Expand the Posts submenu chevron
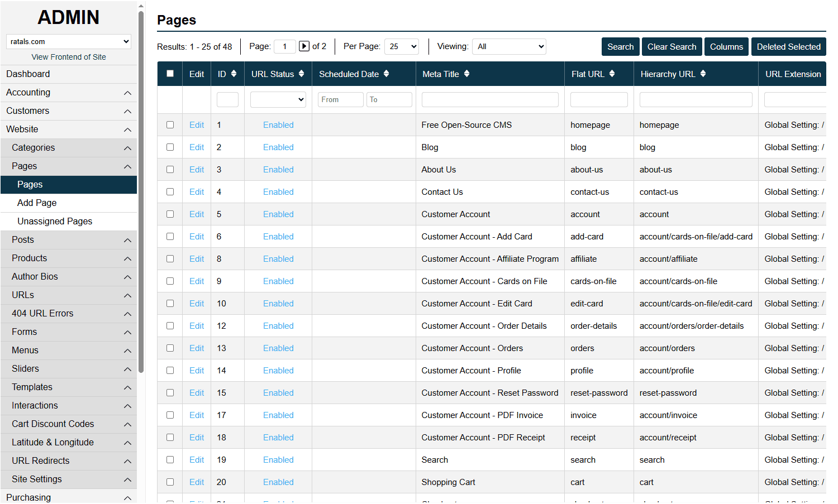Viewport: 838px width, 504px height. (127, 240)
